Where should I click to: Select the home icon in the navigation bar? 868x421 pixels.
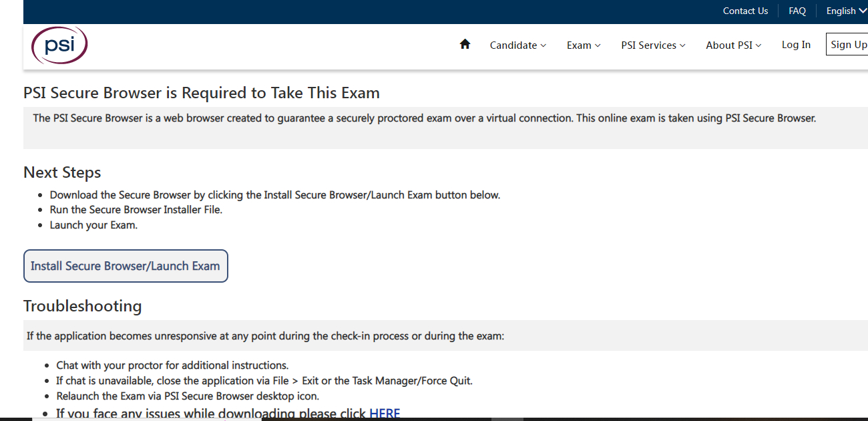click(465, 43)
